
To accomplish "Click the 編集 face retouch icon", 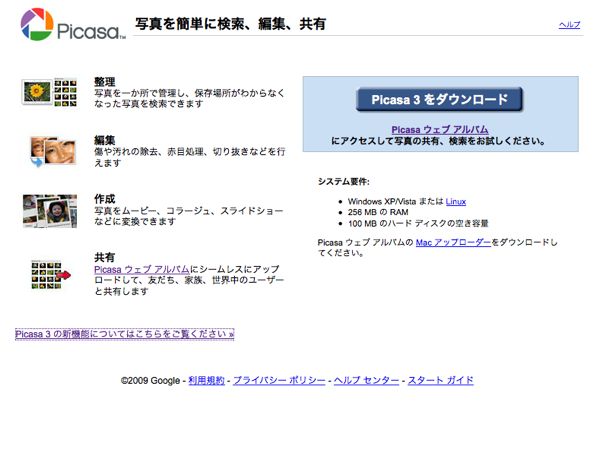I will pyautogui.click(x=52, y=152).
